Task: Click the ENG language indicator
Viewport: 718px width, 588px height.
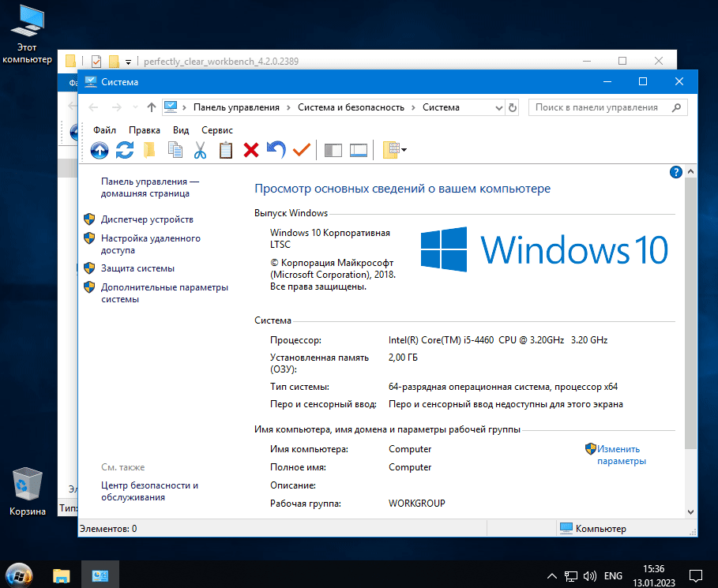Action: 613,575
